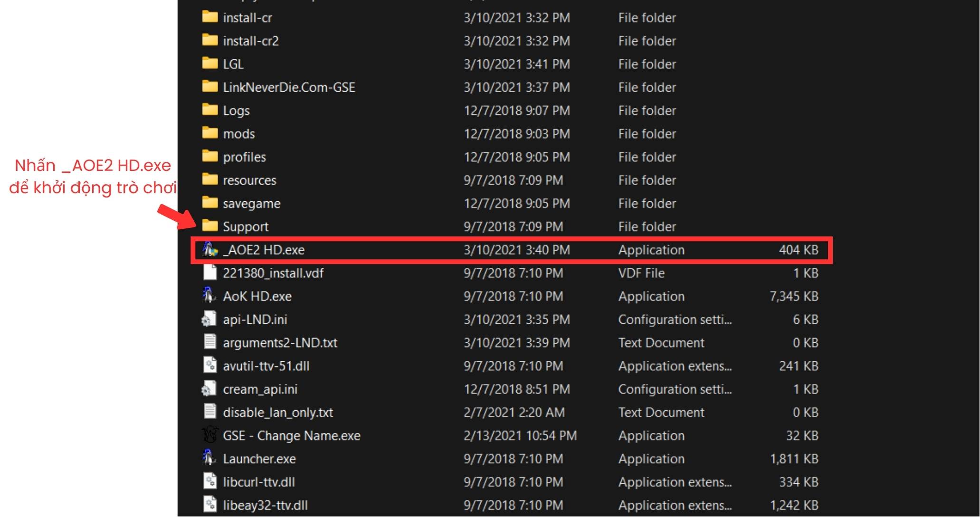Select the avutil-ttv-51.dll file icon
Image resolution: width=980 pixels, height=517 pixels.
point(209,366)
